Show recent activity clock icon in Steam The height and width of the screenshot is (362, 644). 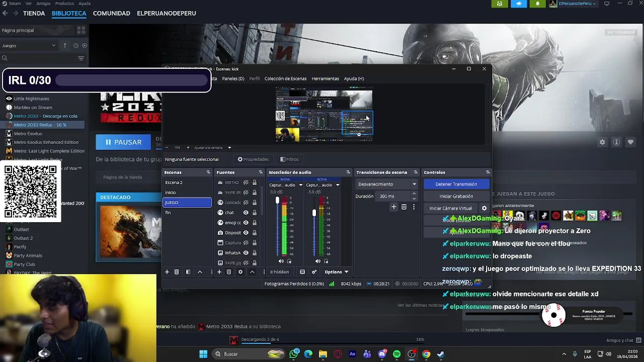(x=76, y=45)
